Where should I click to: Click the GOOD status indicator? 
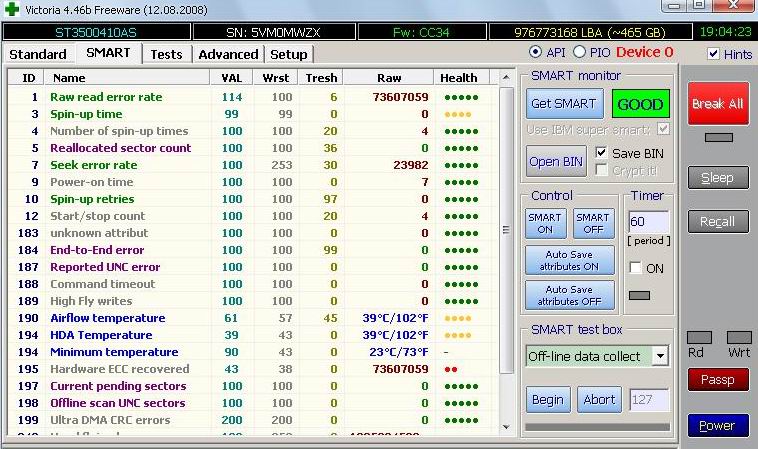tap(640, 104)
